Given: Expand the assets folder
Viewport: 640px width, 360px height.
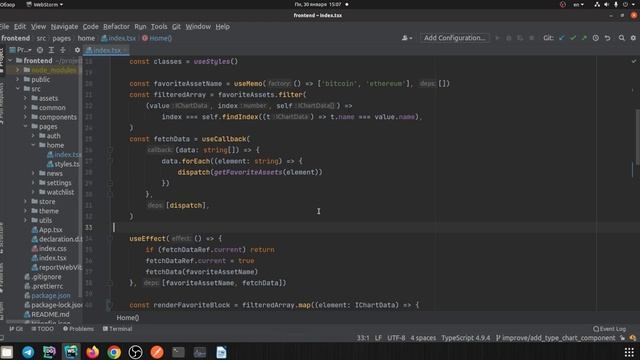Looking at the screenshot, I should coord(26,98).
